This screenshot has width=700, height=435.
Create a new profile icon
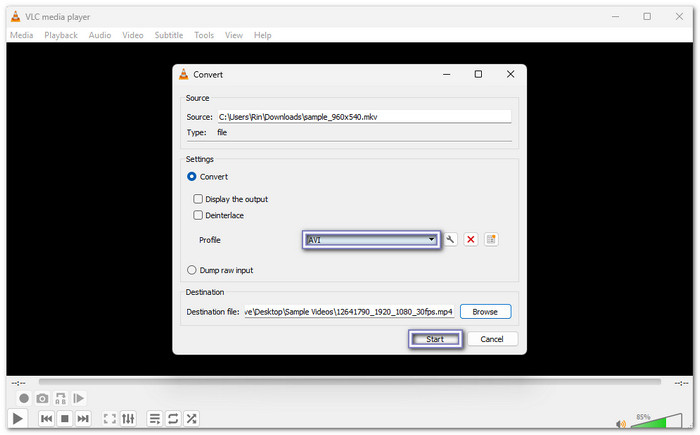pos(491,239)
